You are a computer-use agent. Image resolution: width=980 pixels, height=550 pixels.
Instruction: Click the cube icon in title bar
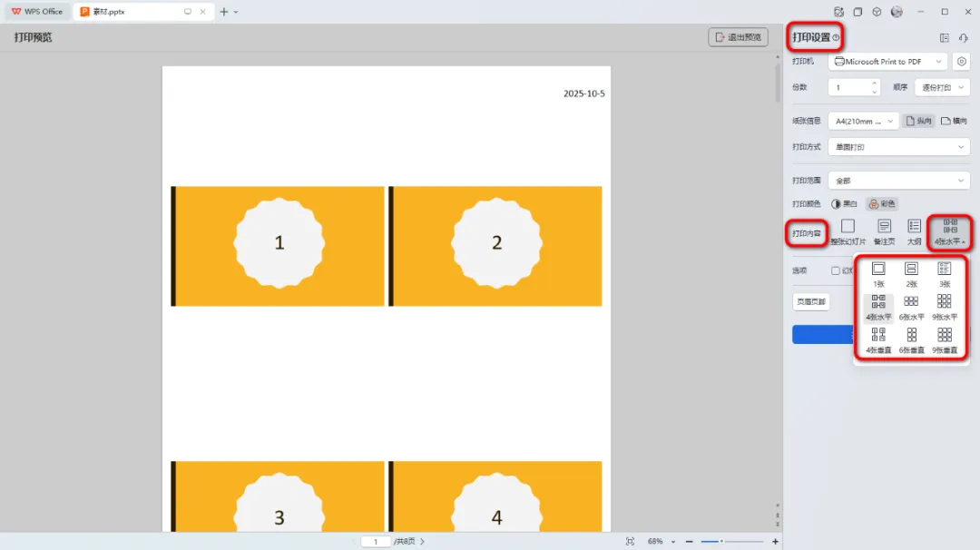pyautogui.click(x=877, y=12)
